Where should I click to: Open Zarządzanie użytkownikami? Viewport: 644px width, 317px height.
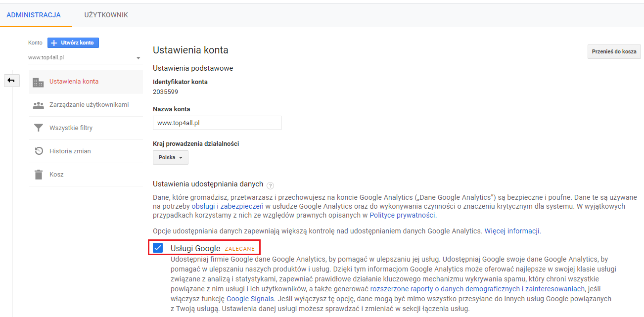point(86,105)
